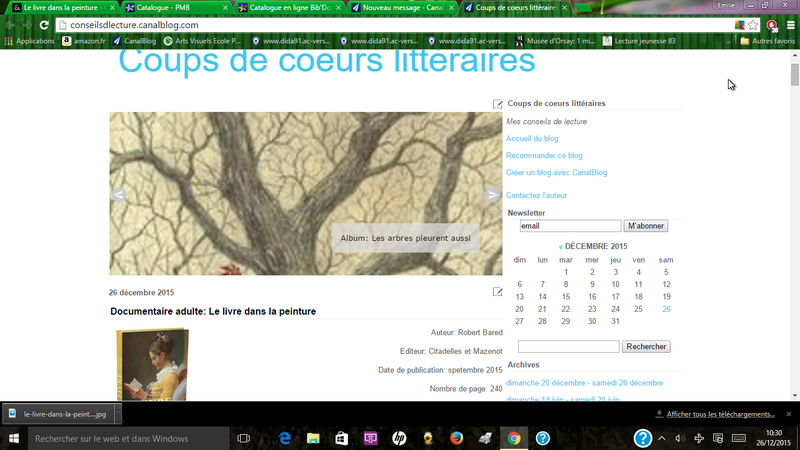Open the Autres favoris folder
The height and width of the screenshot is (450, 800).
(768, 41)
